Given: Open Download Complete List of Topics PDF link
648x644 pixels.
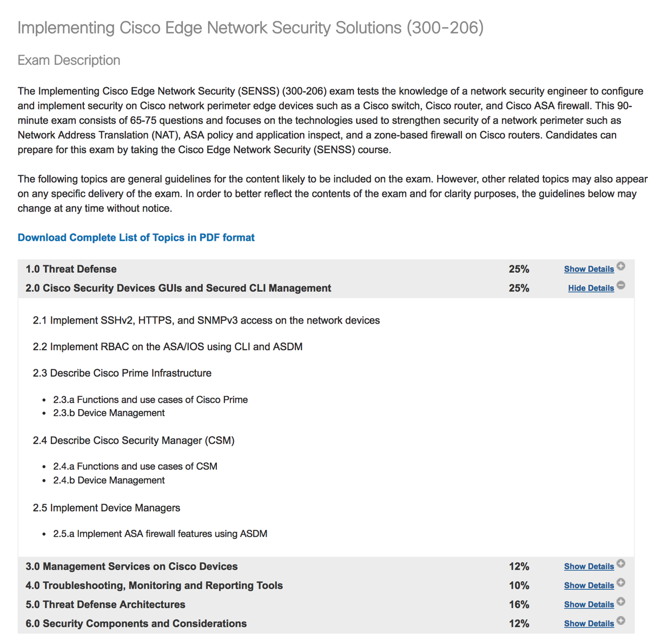Looking at the screenshot, I should (136, 238).
